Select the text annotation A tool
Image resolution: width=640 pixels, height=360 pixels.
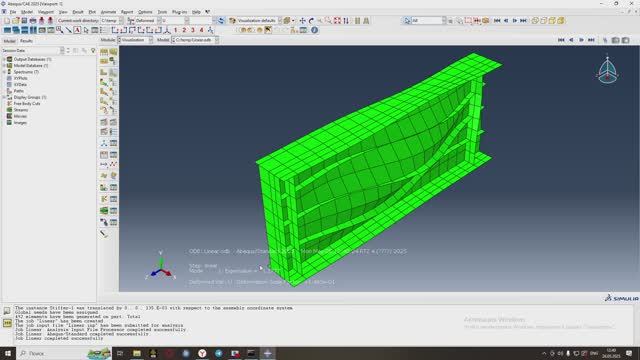coord(77,30)
